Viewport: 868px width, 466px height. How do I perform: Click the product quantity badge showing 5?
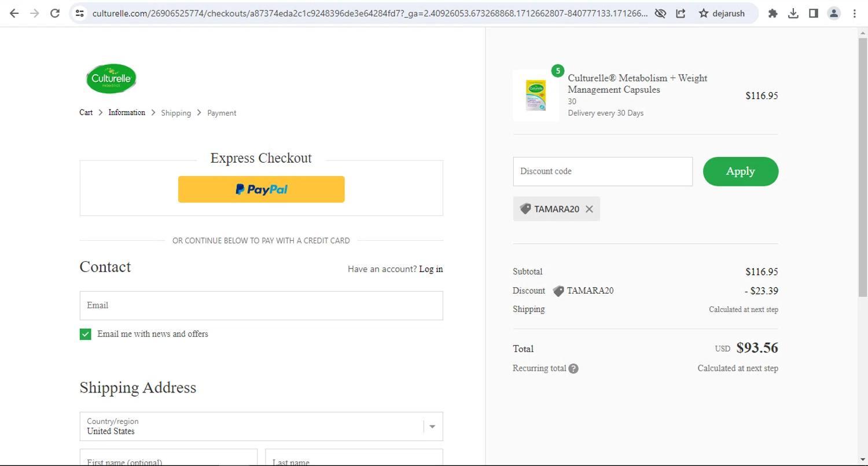(558, 71)
